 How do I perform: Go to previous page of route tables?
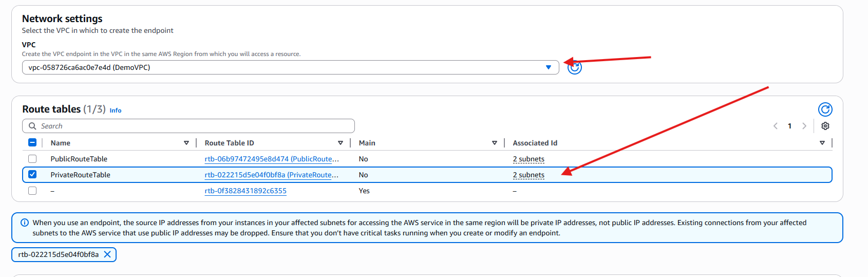coord(775,126)
